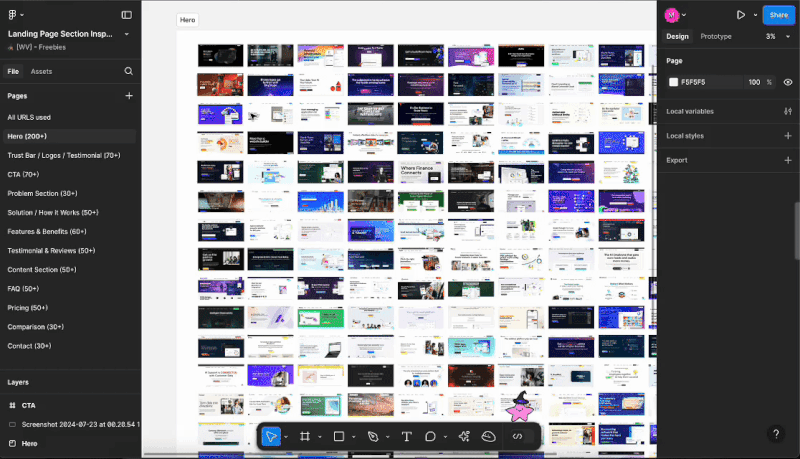Image resolution: width=800 pixels, height=459 pixels.
Task: Click the page background color swatch
Action: [x=673, y=82]
